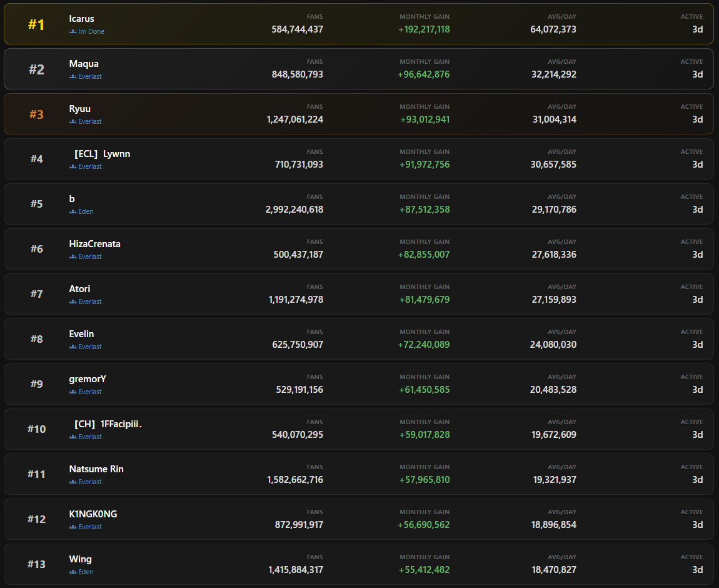Select player name [ECL] Lywnn

103,154
